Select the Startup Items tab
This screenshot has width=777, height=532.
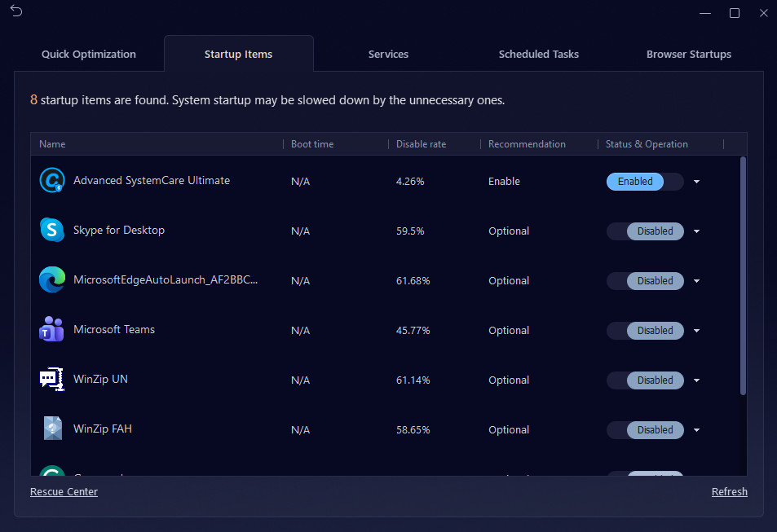pos(238,54)
